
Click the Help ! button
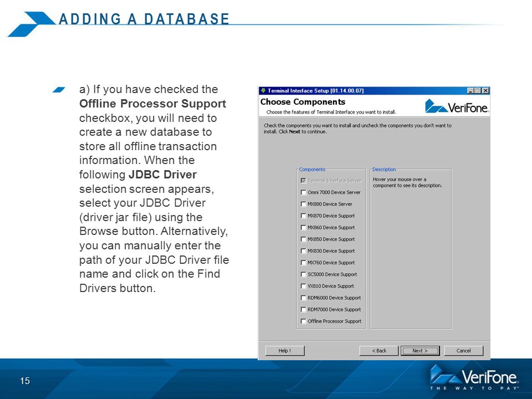click(285, 351)
